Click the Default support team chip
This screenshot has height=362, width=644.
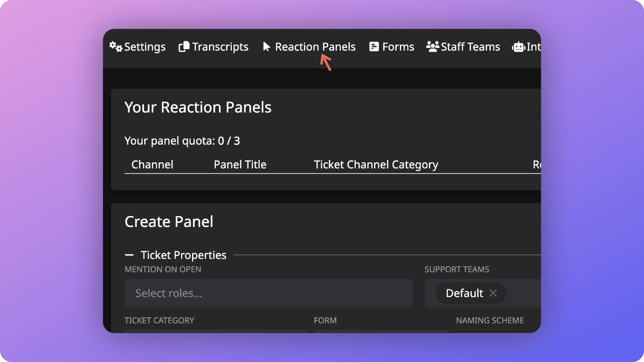464,293
